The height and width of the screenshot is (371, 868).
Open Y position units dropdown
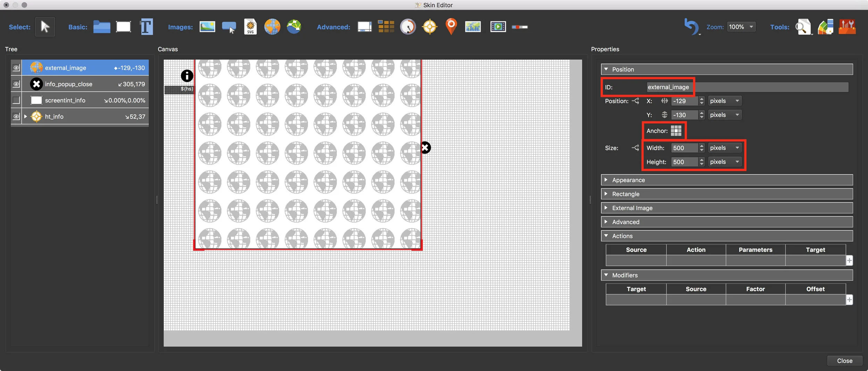click(725, 115)
